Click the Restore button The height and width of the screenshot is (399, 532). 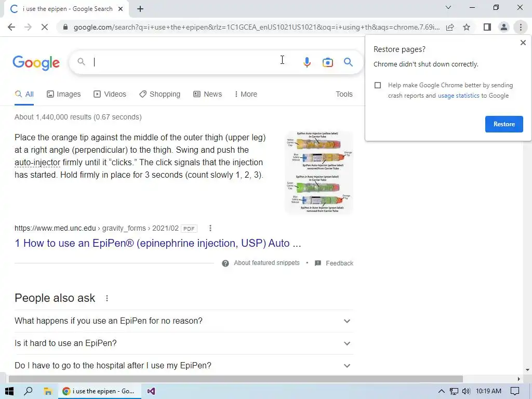point(504,124)
